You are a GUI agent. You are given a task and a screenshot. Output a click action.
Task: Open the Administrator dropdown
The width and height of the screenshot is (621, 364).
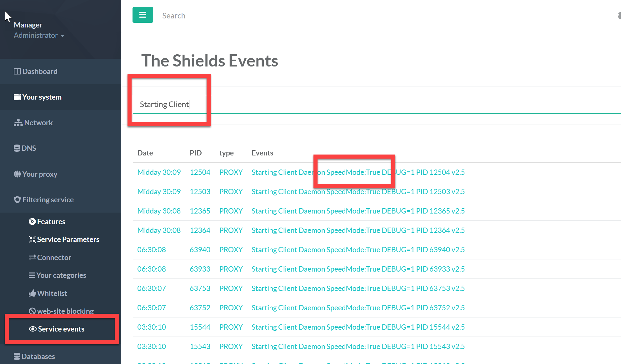(x=39, y=36)
